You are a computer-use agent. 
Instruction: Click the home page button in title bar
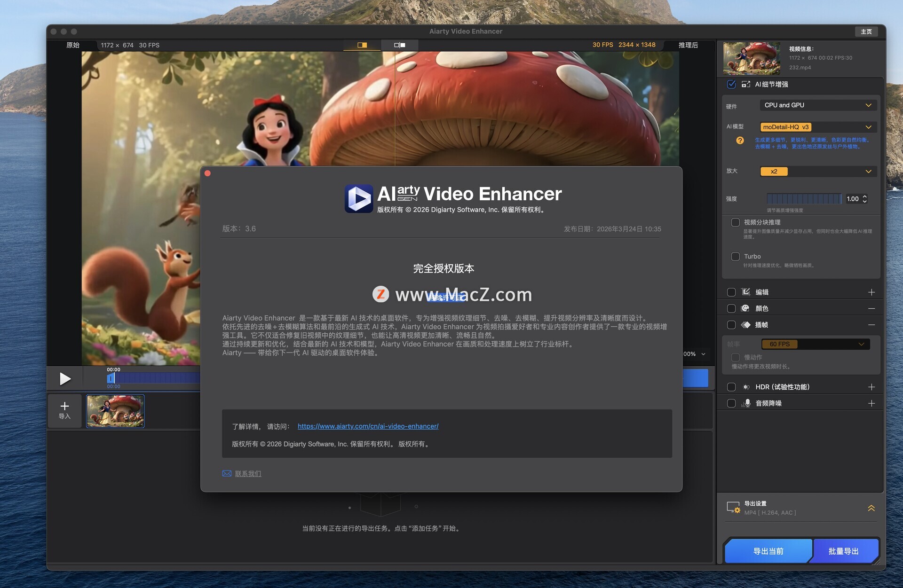(866, 31)
